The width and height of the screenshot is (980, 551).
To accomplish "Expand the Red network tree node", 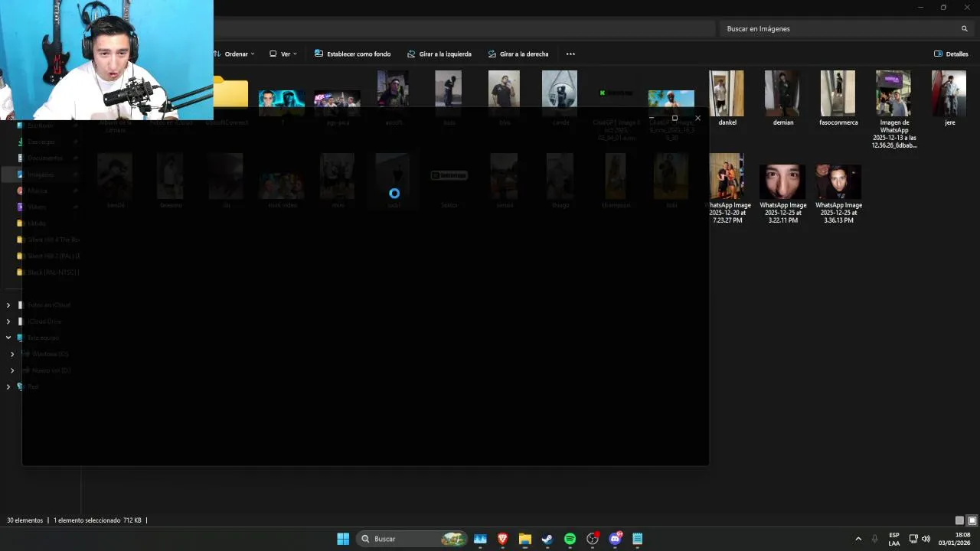I will point(8,386).
